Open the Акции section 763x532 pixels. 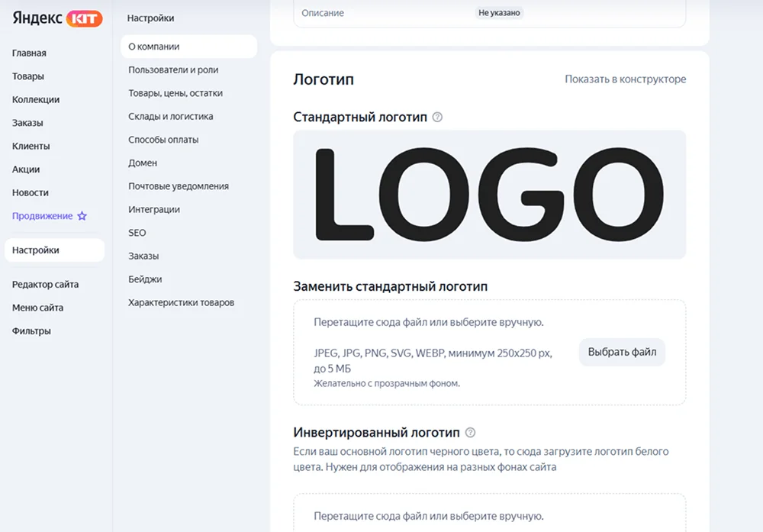click(x=26, y=169)
